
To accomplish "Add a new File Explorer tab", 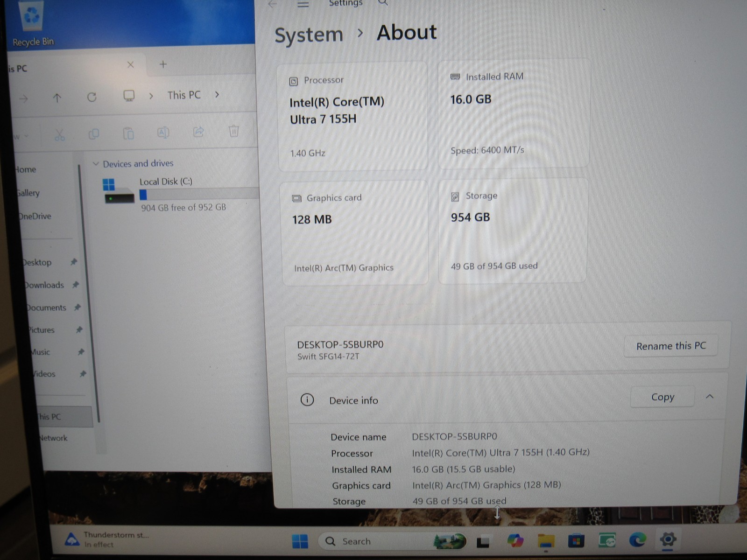I will point(163,64).
